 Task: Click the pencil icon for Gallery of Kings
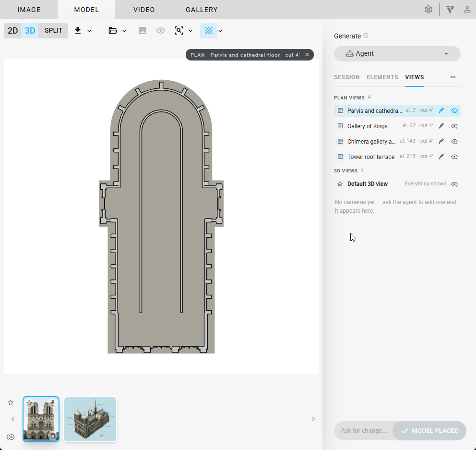(x=441, y=126)
